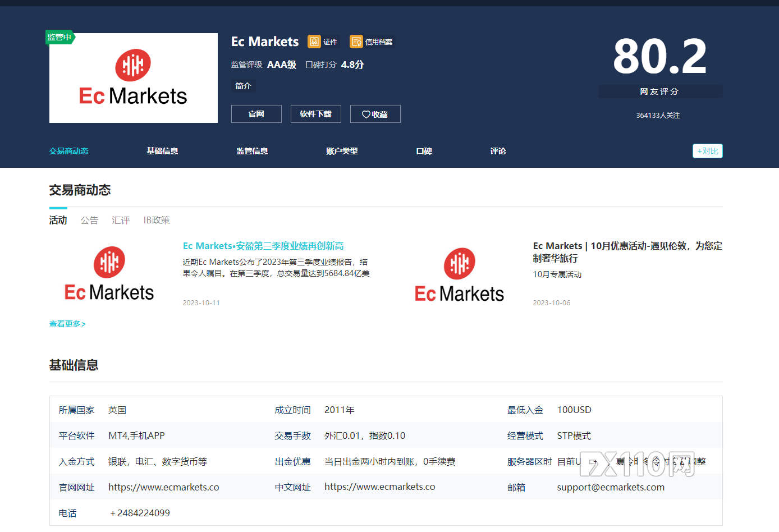The width and height of the screenshot is (779, 532).
Task: Switch to the 监管信息 navigation tab
Action: point(252,151)
